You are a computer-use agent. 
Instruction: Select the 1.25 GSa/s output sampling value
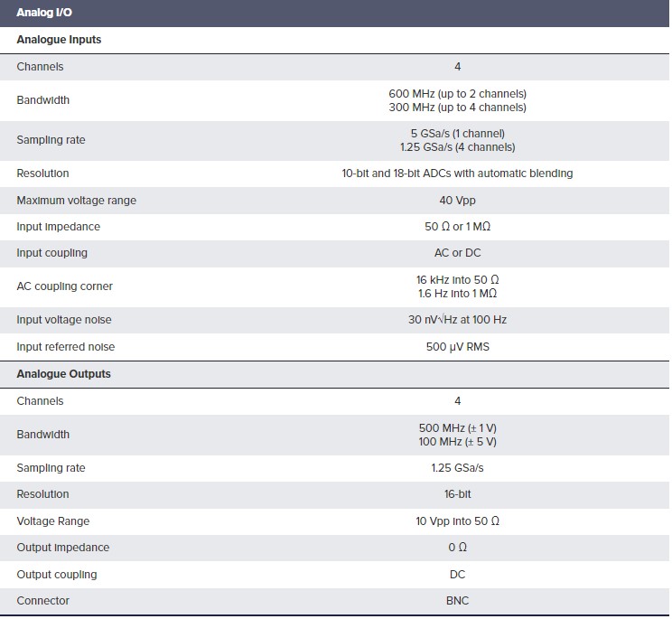(457, 468)
